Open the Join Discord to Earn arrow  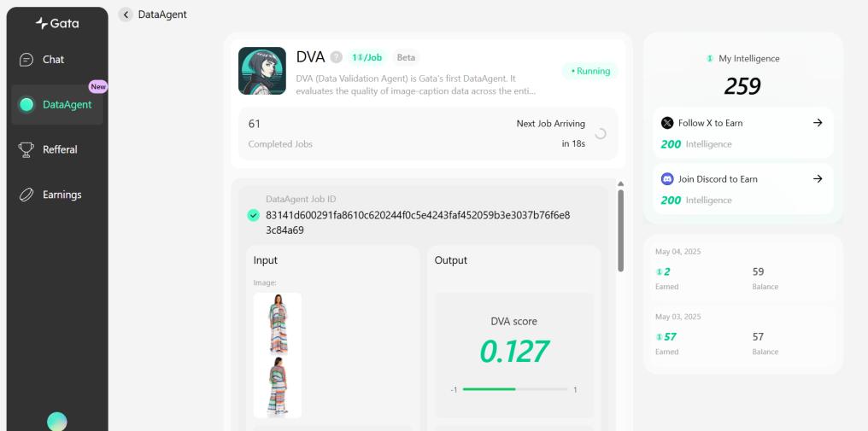point(818,178)
